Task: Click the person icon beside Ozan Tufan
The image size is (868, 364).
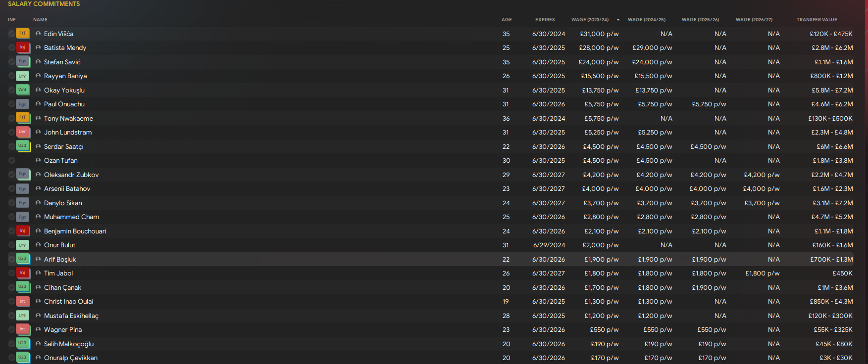Action: click(x=38, y=160)
